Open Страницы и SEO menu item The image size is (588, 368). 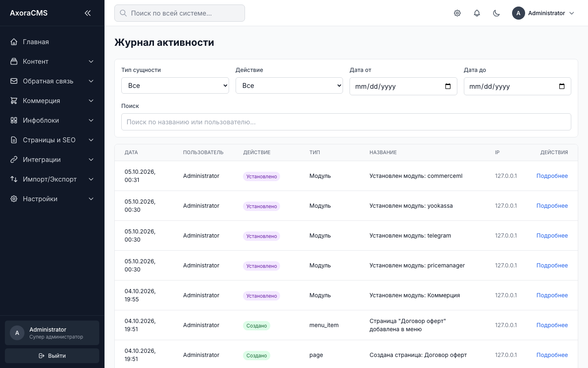[52, 140]
